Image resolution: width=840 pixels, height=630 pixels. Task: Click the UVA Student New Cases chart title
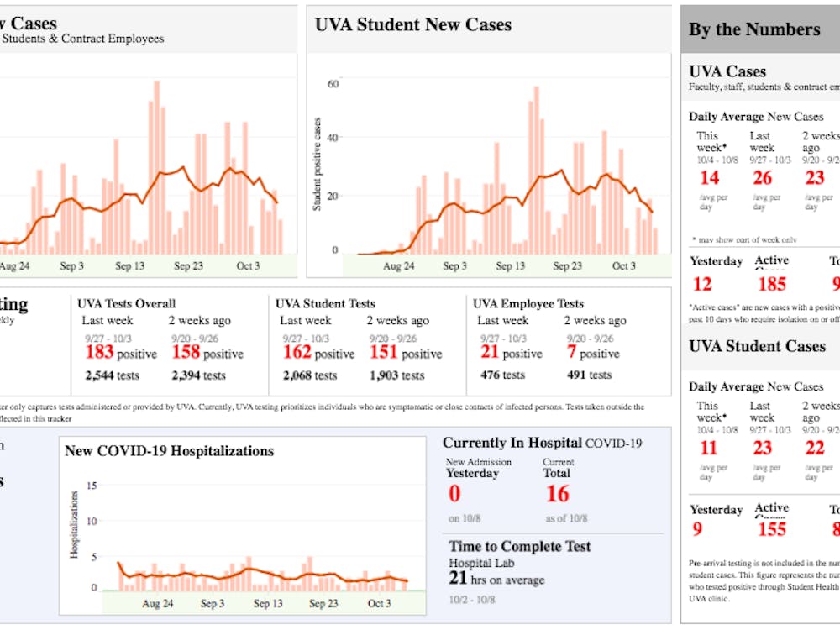[412, 25]
